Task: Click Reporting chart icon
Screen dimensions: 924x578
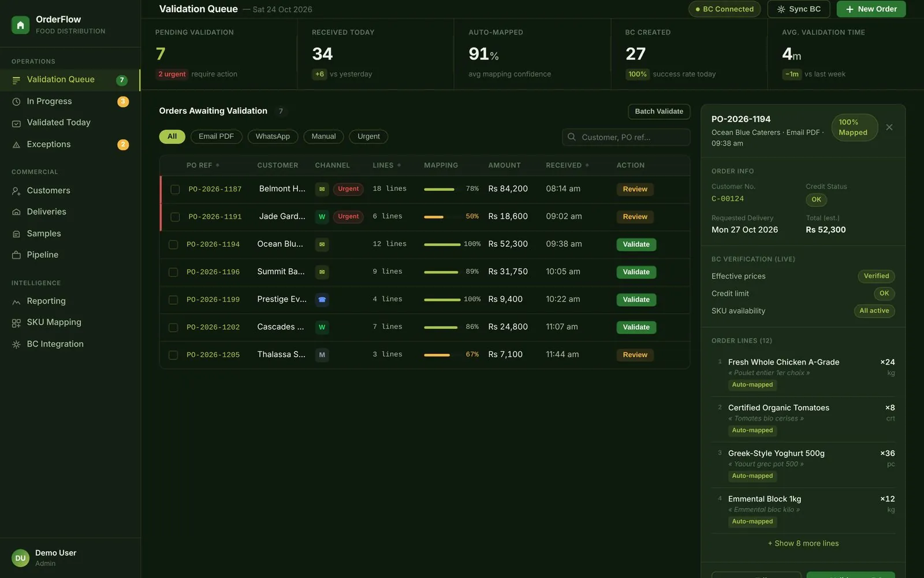Action: point(16,302)
